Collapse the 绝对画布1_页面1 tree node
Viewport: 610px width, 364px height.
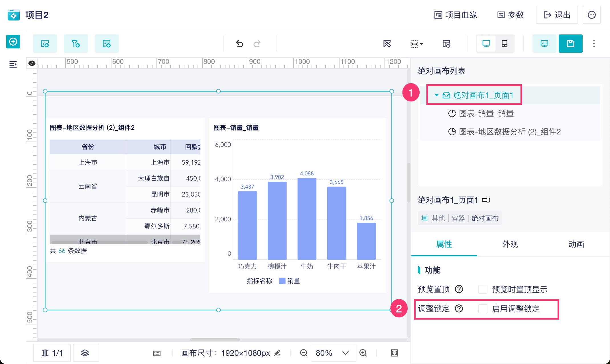coord(436,95)
